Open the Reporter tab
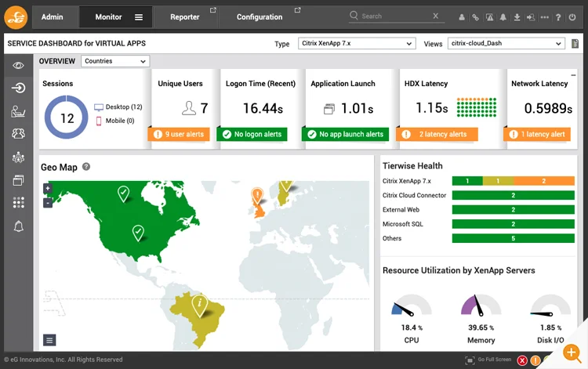The width and height of the screenshot is (588, 369). pos(184,17)
